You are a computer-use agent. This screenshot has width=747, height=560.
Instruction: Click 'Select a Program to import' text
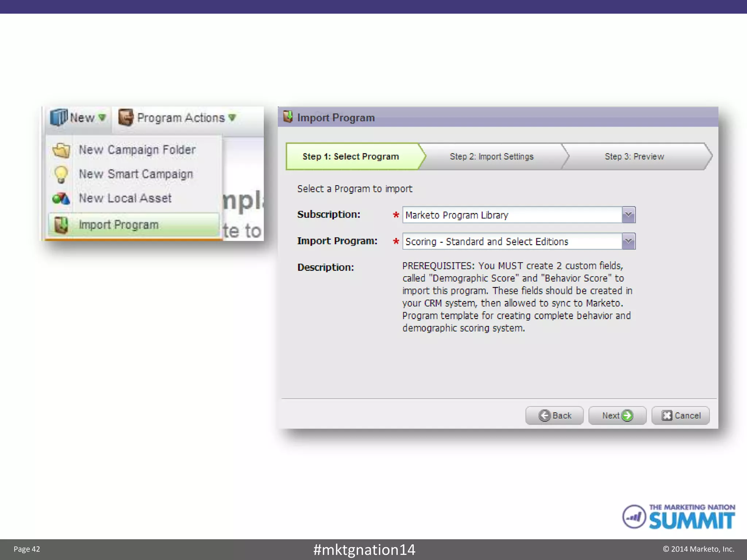click(355, 189)
